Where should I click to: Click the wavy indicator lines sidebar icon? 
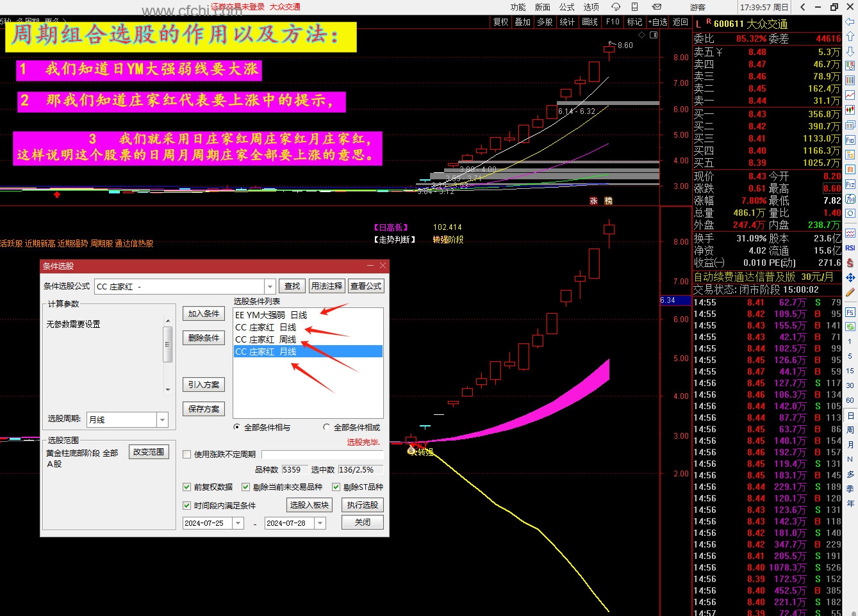(850, 233)
